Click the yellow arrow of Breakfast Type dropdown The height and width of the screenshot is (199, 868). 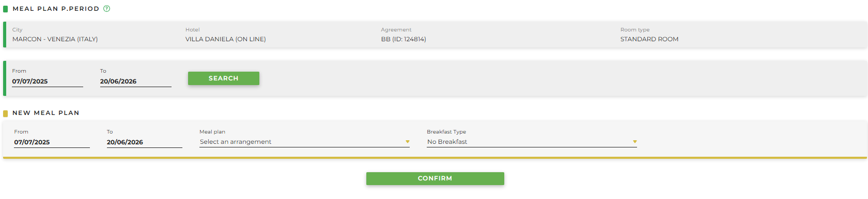pyautogui.click(x=634, y=142)
